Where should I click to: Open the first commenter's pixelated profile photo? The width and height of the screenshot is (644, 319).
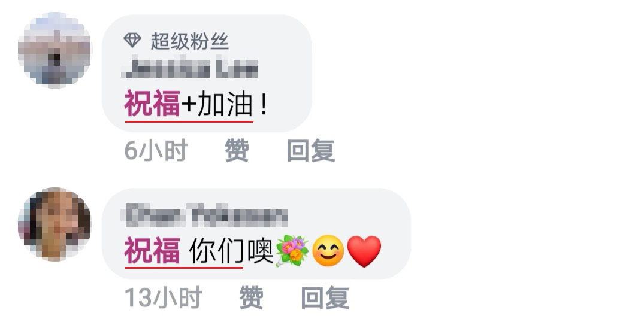click(54, 50)
